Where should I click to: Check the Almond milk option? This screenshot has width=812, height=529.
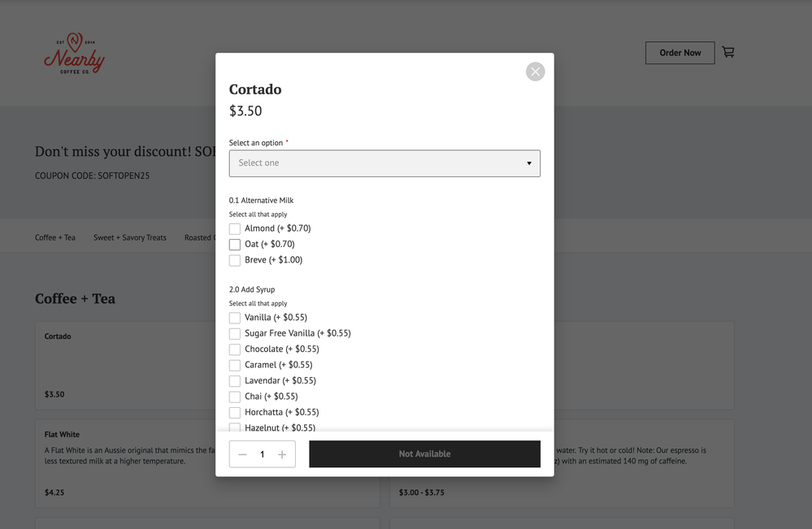click(235, 229)
